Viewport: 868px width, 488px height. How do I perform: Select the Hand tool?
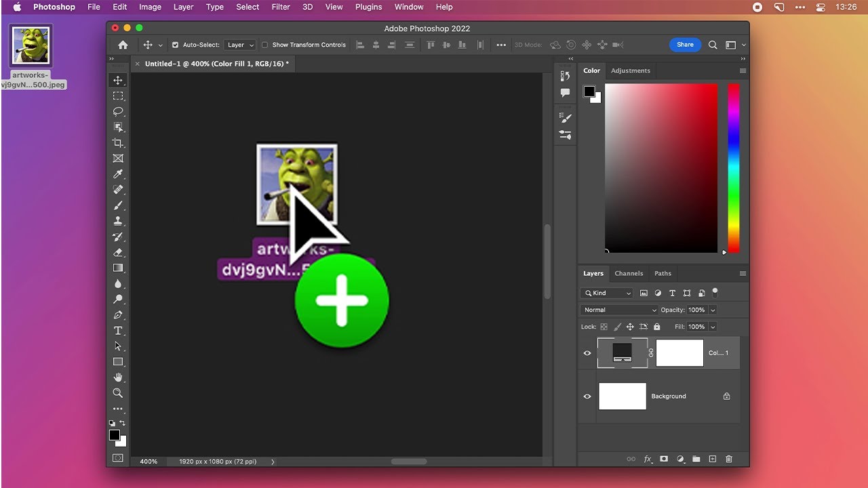tap(118, 377)
